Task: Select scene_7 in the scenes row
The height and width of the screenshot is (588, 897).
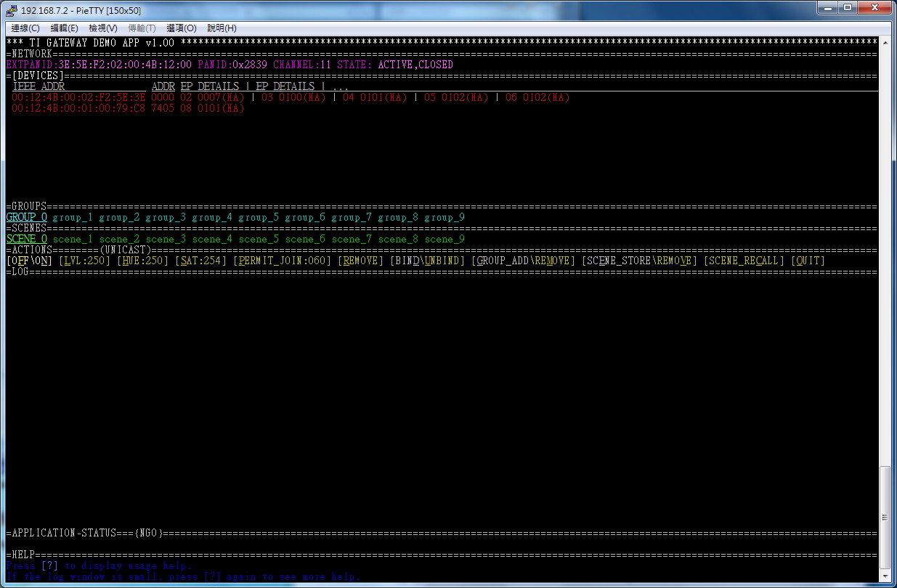Action: pos(352,239)
